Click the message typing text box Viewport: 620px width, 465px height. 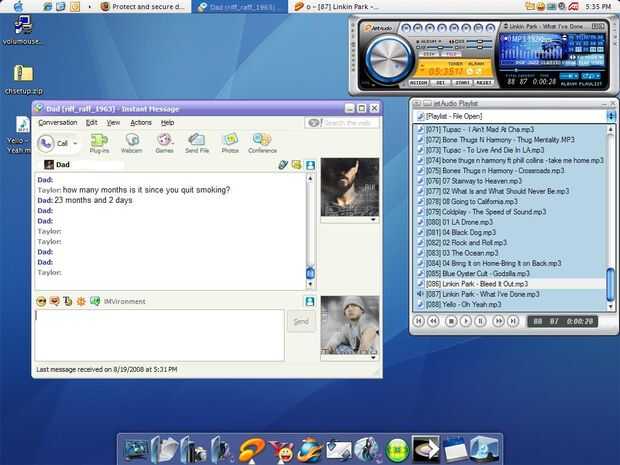[160, 335]
